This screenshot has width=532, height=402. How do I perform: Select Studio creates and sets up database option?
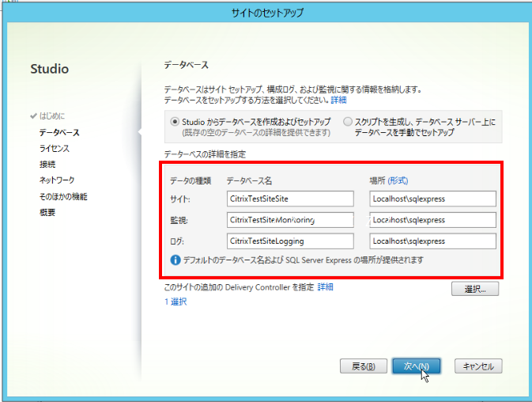175,122
